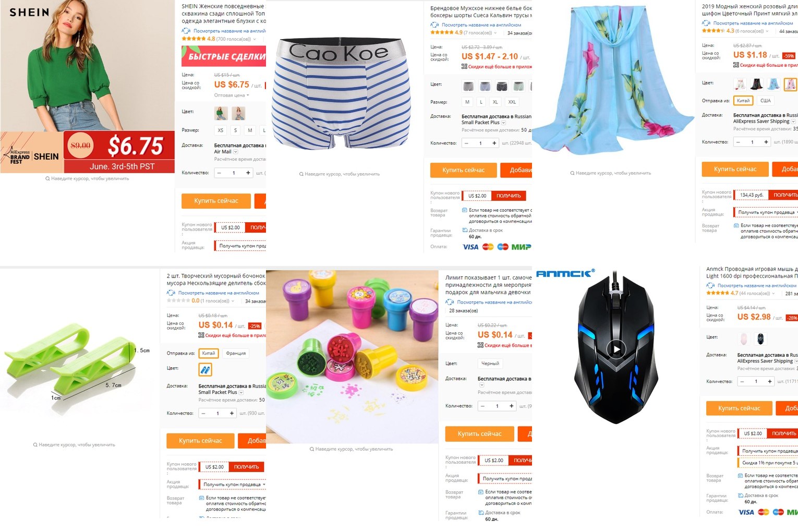Click the Mastercard icon in the Anmck mouse payment row
The image size is (798, 532).
pyautogui.click(x=764, y=512)
